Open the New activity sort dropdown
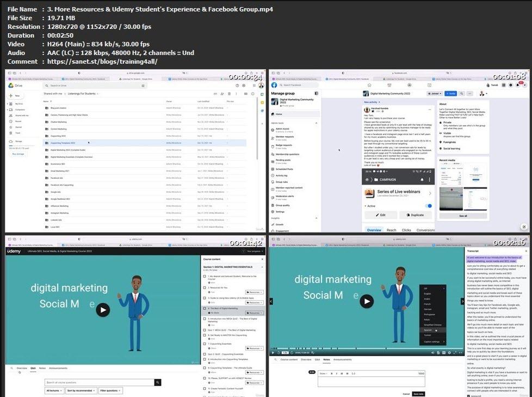Image resolution: width=532 pixels, height=397 pixels. 372,102
